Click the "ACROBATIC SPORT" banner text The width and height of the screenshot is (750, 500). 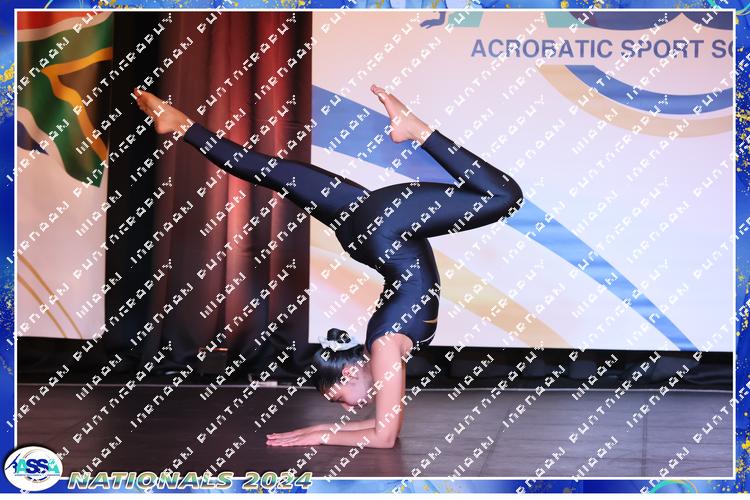(x=588, y=49)
